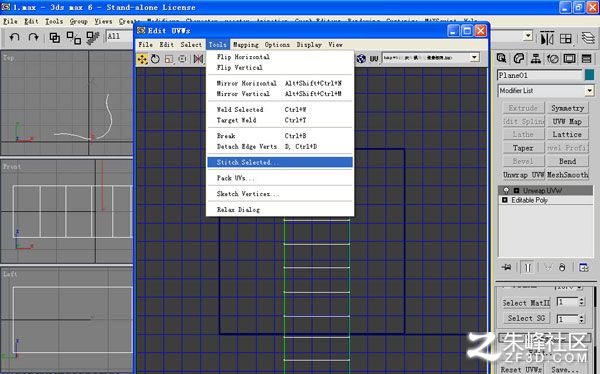The height and width of the screenshot is (374, 600).
Task: Select the Rotate tool in Edit UVWs
Action: [155, 59]
